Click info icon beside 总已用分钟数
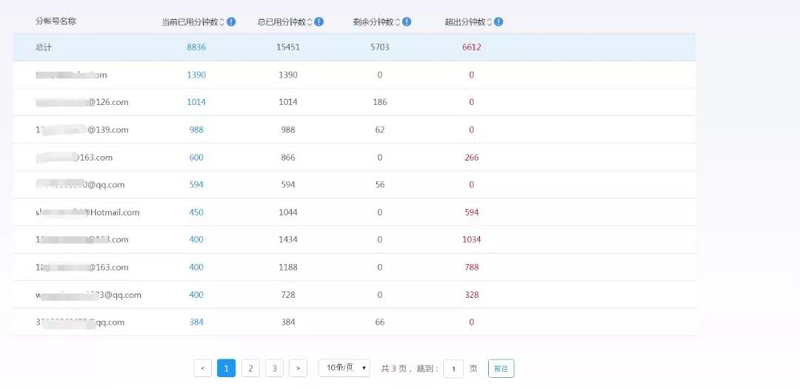This screenshot has width=800, height=389. click(319, 22)
